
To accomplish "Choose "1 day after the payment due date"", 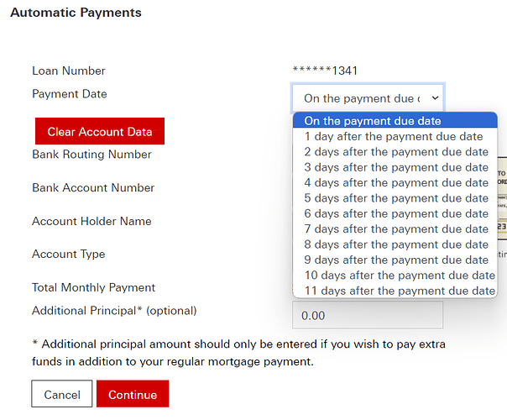I will (395, 136).
